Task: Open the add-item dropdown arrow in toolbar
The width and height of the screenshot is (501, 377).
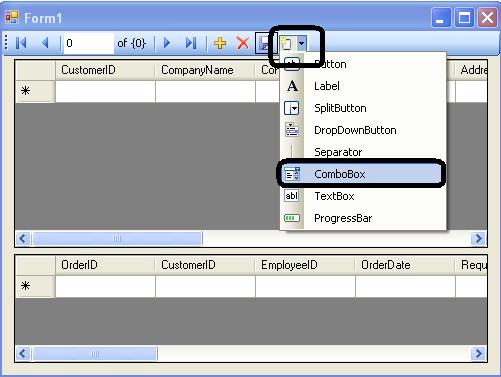Action: (x=302, y=43)
